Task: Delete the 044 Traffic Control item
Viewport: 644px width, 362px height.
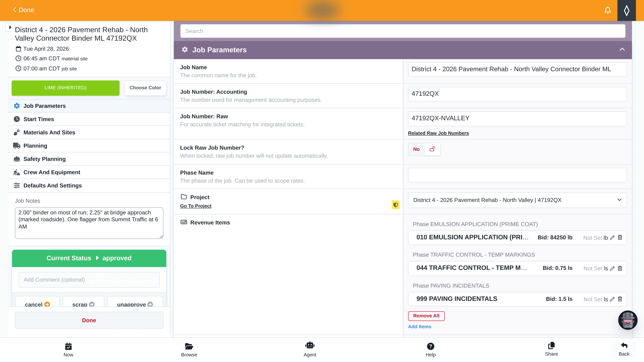Action: (x=620, y=268)
